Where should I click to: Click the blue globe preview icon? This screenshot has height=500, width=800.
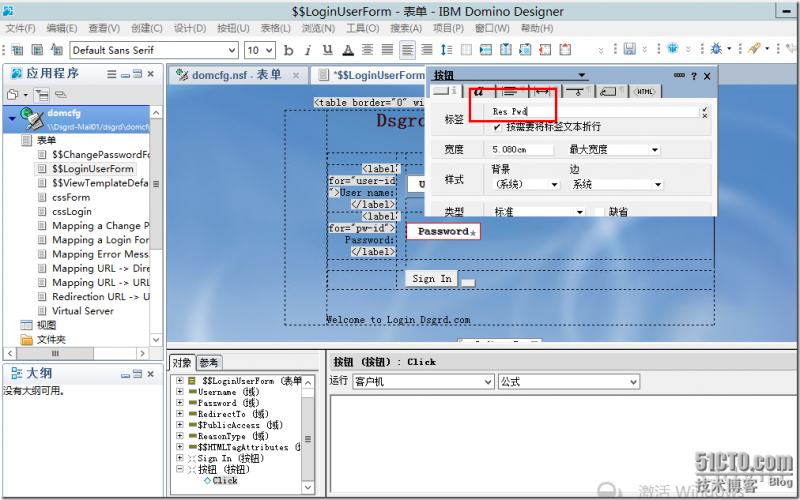672,48
